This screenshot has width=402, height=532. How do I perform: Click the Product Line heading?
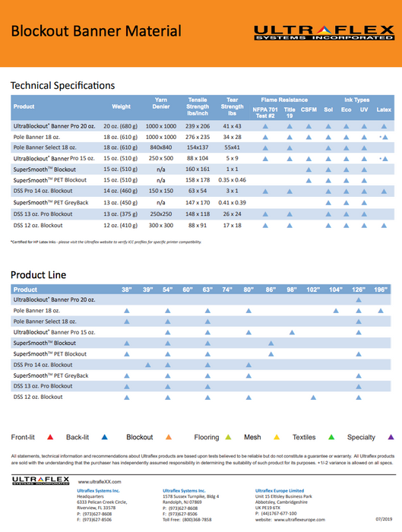38,275
